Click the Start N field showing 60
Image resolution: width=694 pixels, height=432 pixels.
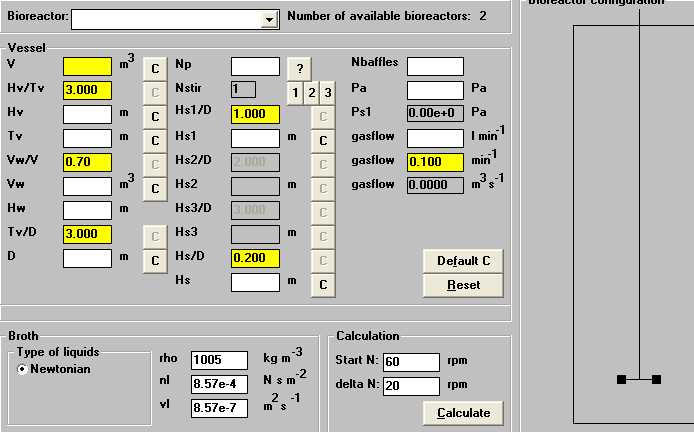tap(412, 362)
